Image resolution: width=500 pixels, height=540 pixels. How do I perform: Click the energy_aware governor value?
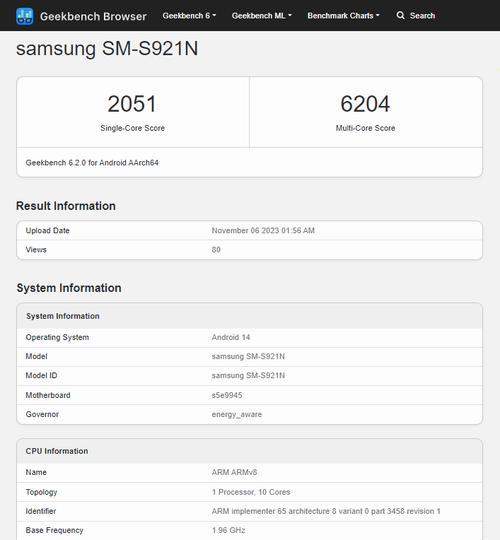(237, 414)
